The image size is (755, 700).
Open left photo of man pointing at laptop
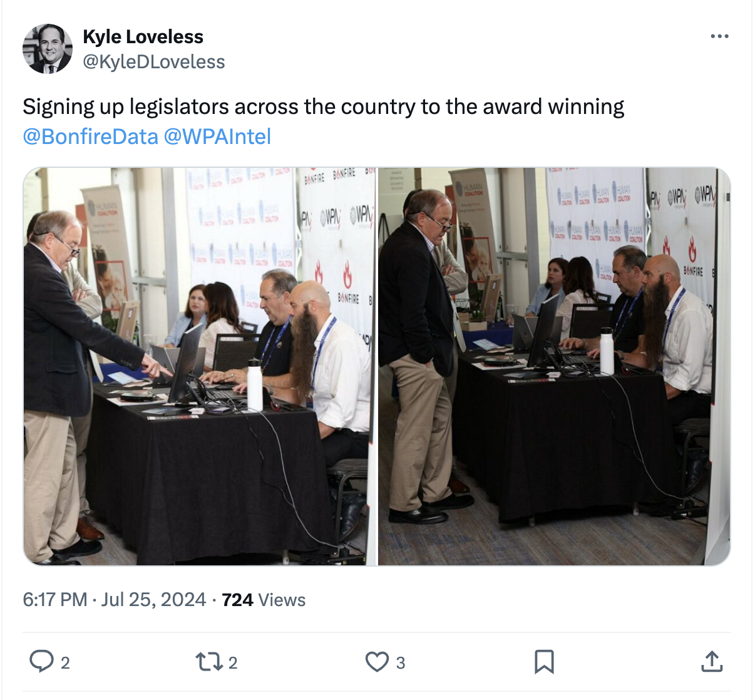pos(199,366)
